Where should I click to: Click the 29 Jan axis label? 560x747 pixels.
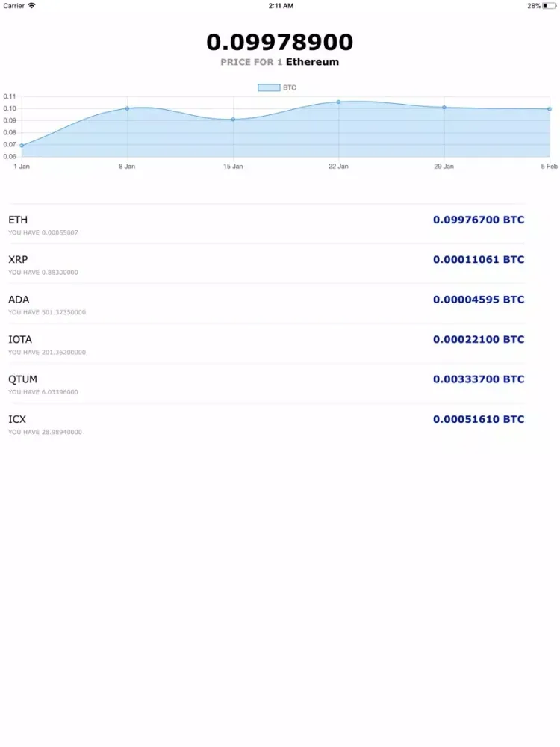pos(444,167)
